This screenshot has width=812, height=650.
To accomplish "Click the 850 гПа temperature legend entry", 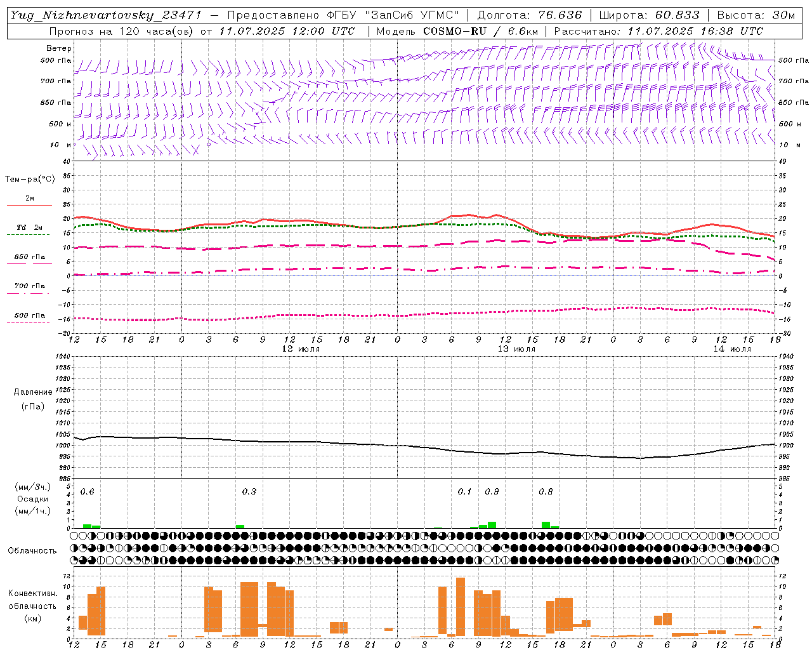I will (30, 257).
